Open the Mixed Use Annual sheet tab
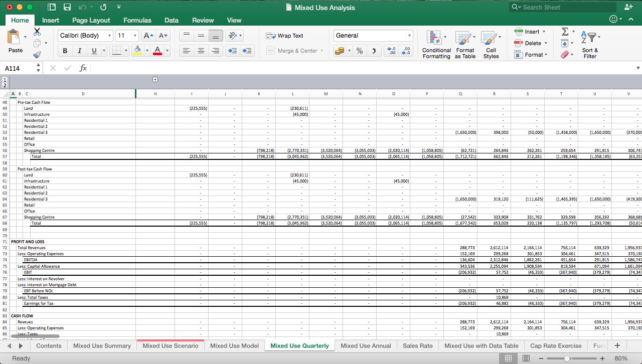The image size is (642, 364). (x=366, y=345)
